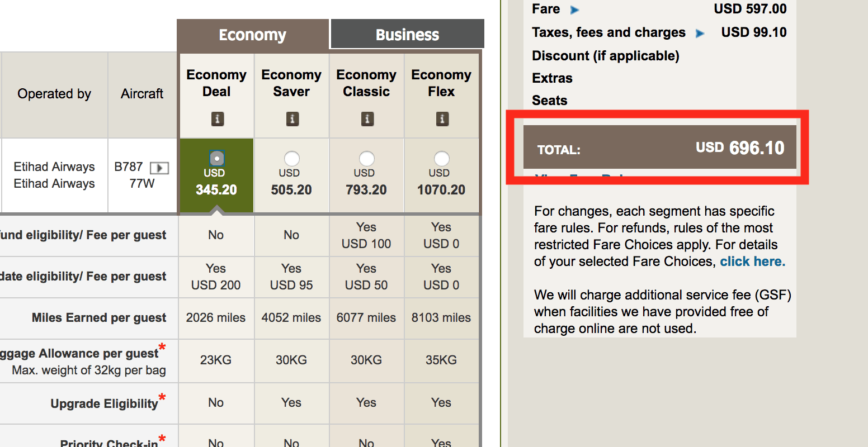The width and height of the screenshot is (868, 447).
Task: Open the Economy Saver info icon
Action: pyautogui.click(x=292, y=119)
